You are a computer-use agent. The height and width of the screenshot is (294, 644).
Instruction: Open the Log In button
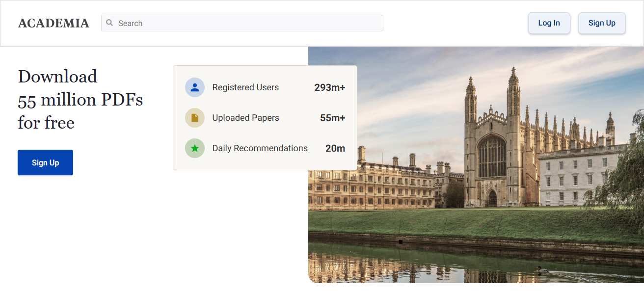point(549,23)
